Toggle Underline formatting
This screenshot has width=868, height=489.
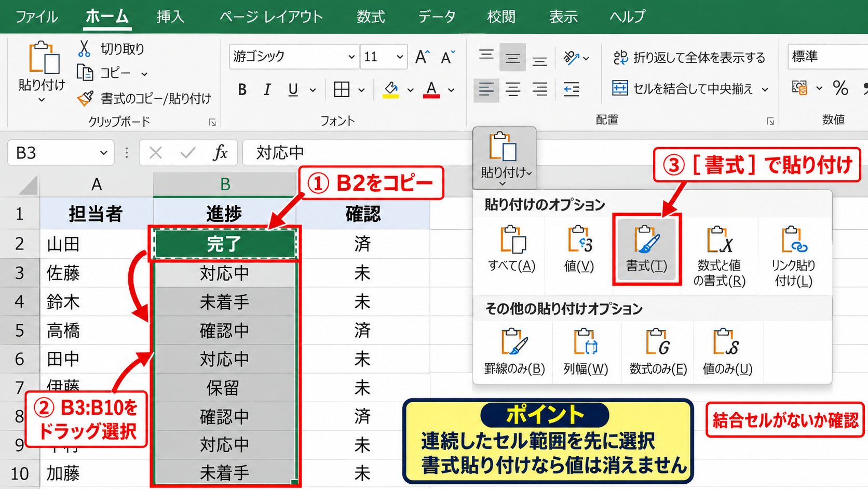click(293, 90)
